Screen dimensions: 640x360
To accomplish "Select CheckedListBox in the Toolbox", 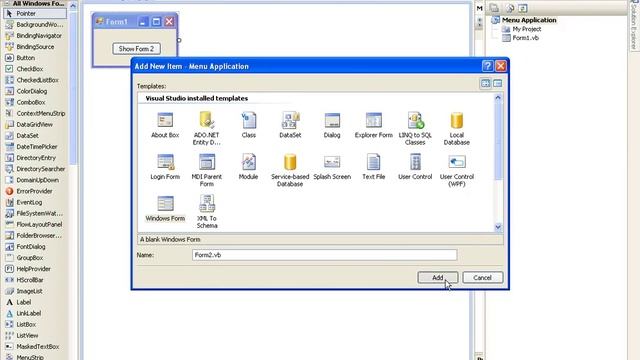I will 35,80.
